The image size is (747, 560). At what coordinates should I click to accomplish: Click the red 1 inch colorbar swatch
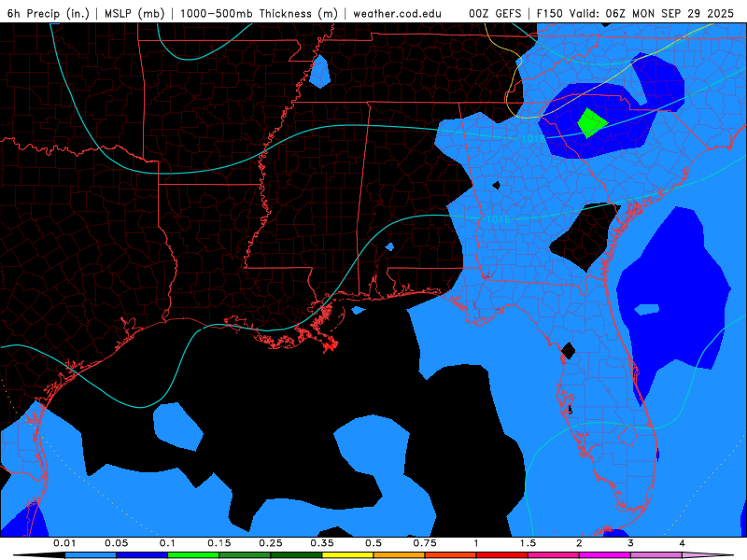502,555
